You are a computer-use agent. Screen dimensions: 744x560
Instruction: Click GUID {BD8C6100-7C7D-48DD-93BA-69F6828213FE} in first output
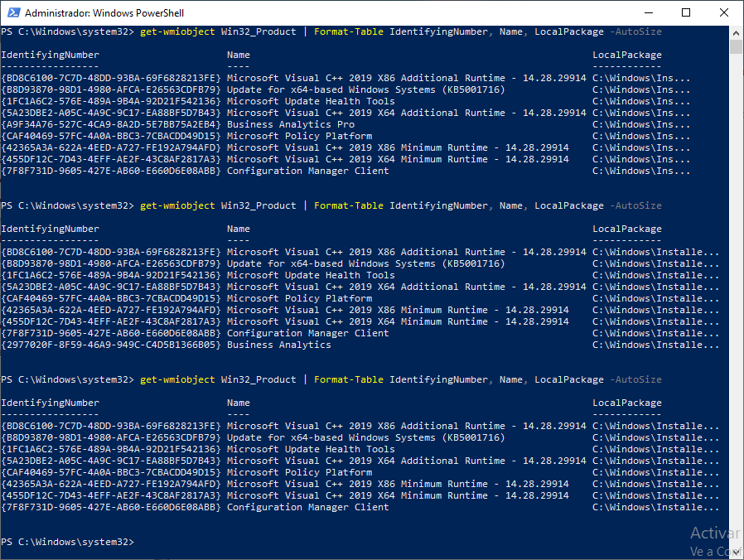point(111,79)
